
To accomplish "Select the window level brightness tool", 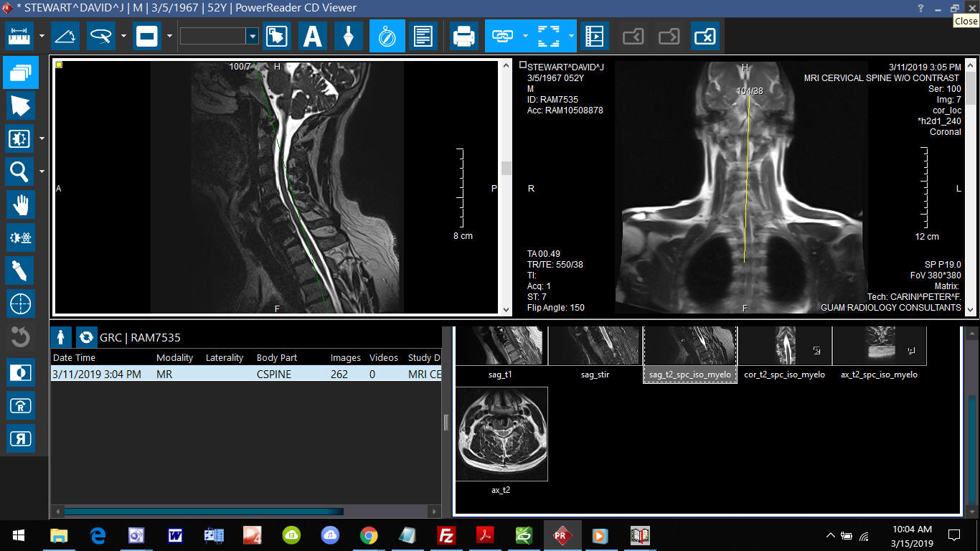I will [x=19, y=138].
